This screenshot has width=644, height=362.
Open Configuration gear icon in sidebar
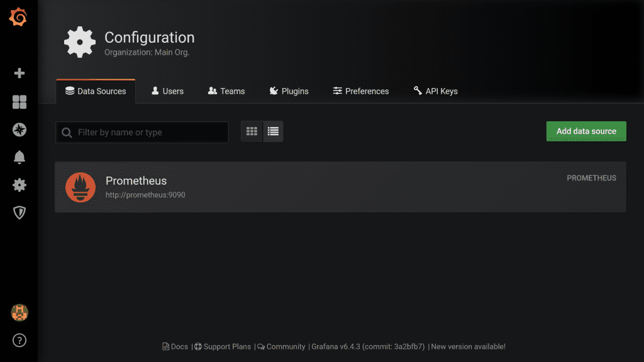click(19, 185)
